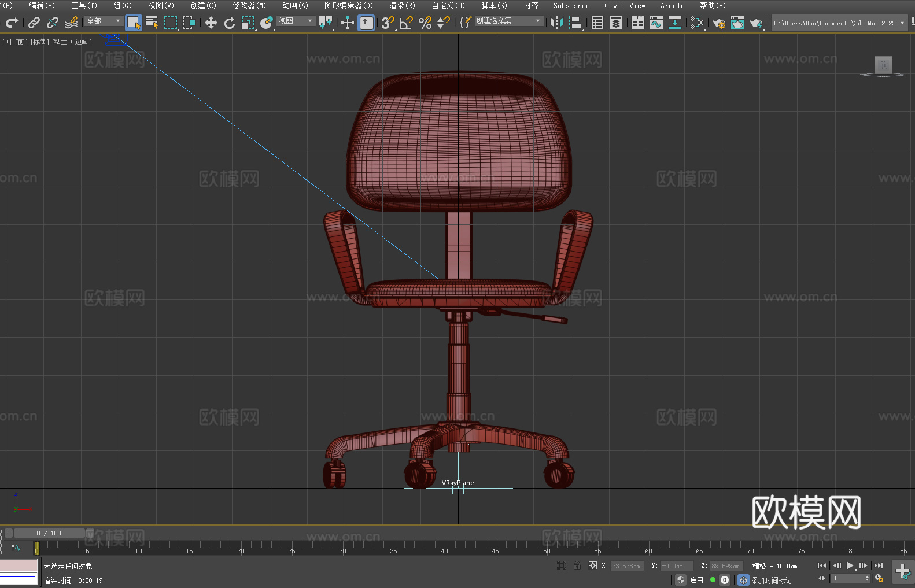The width and height of the screenshot is (915, 588).
Task: Click Bind to Space Warp icon
Action: pyautogui.click(x=71, y=23)
